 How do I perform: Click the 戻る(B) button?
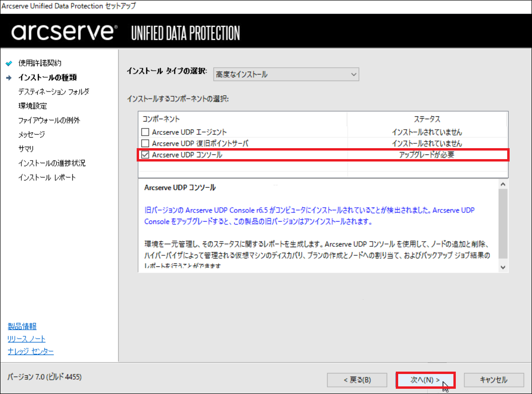coord(357,380)
